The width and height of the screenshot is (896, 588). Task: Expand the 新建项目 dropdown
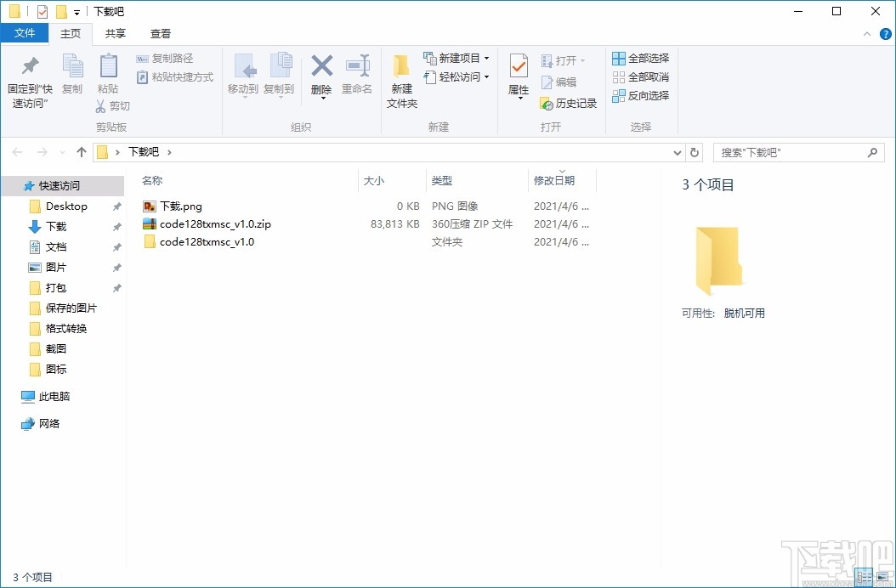(486, 58)
